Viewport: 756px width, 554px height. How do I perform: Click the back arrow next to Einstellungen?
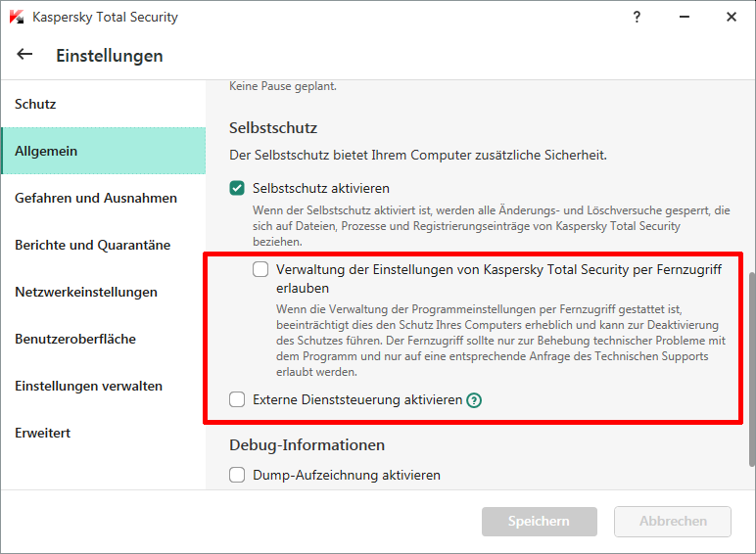24,55
